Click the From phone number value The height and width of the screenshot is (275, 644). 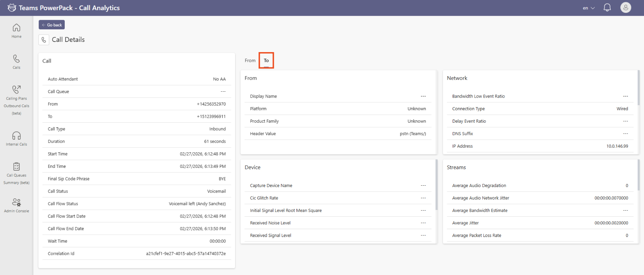(x=211, y=104)
